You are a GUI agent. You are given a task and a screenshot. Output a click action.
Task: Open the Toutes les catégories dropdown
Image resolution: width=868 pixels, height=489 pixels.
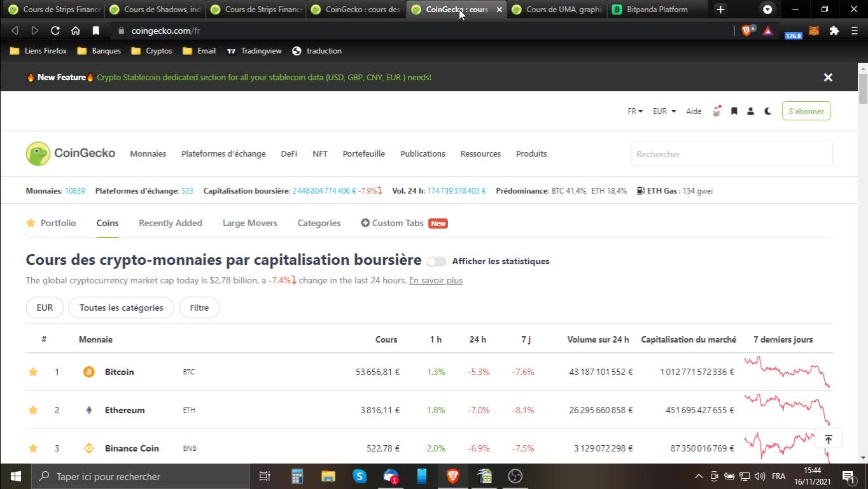pos(121,308)
